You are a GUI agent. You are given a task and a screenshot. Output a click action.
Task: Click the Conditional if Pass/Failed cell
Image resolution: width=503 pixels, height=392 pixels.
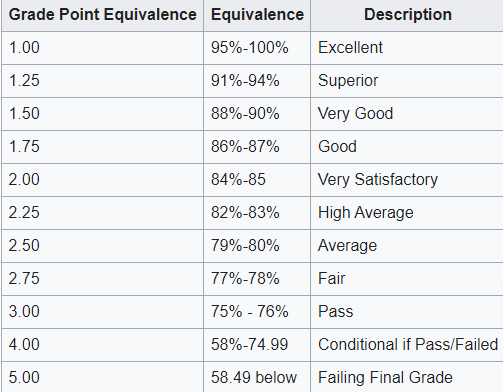point(407,345)
